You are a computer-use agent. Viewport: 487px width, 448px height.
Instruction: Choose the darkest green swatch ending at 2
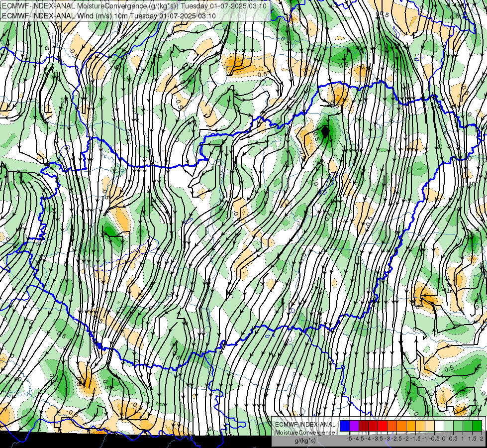click(477, 426)
